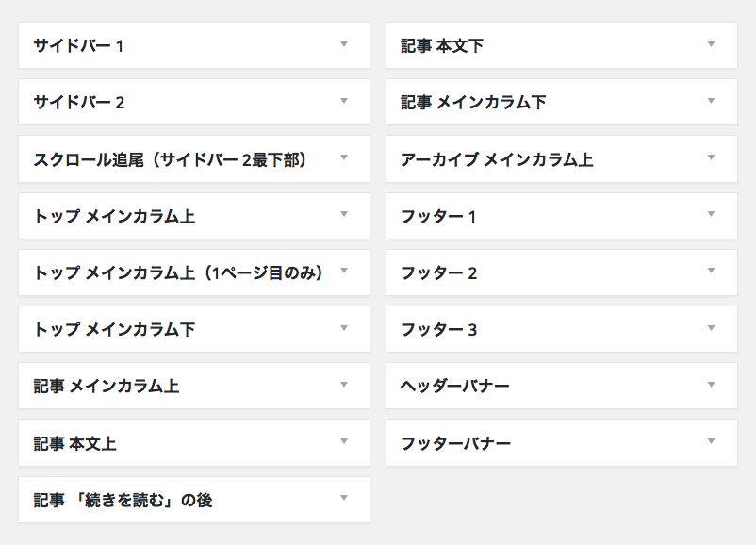
Task: Expand the フッター 3 widget area arrow
Action: point(712,328)
